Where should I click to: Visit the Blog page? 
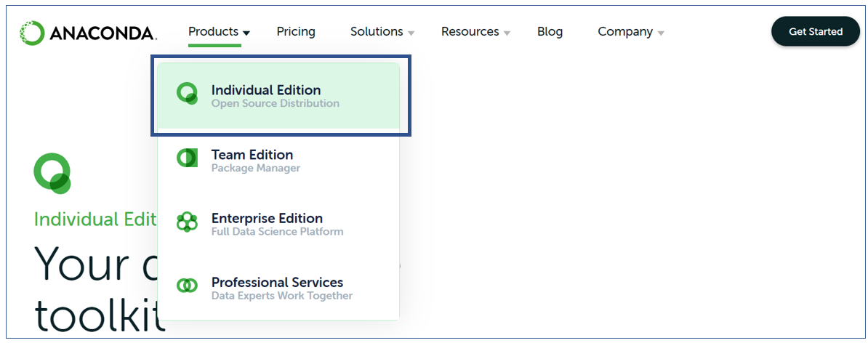(550, 31)
